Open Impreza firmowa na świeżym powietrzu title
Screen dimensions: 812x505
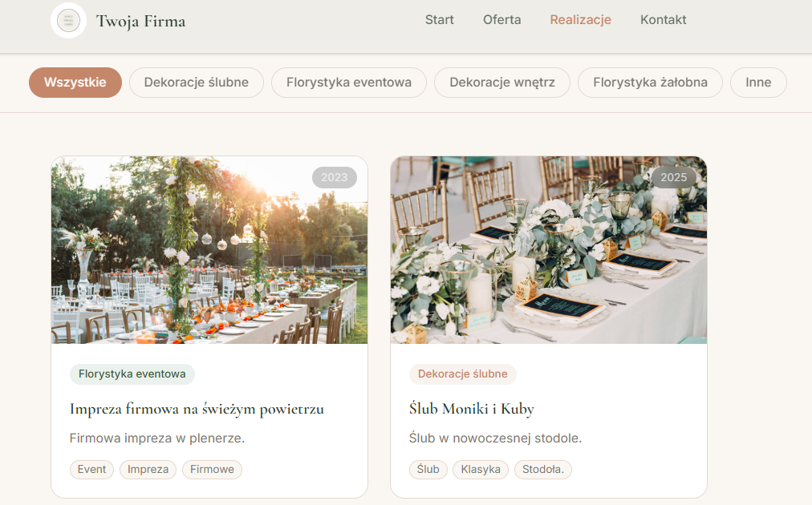tap(197, 409)
